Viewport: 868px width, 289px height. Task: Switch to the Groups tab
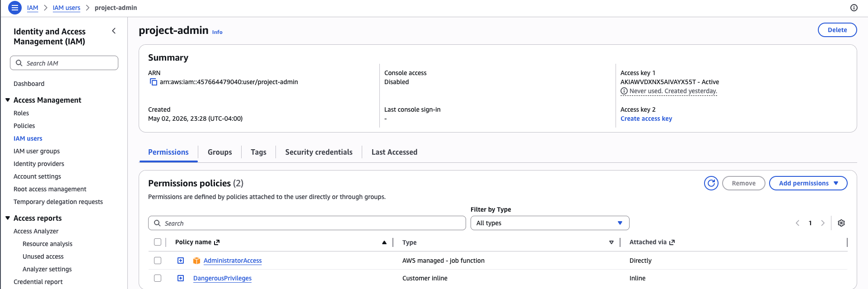coord(220,152)
